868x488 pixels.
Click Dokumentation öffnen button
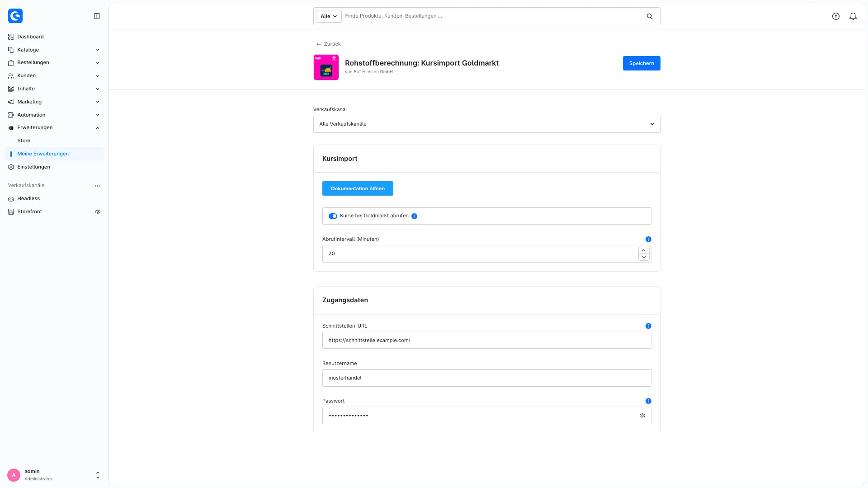[x=358, y=188]
